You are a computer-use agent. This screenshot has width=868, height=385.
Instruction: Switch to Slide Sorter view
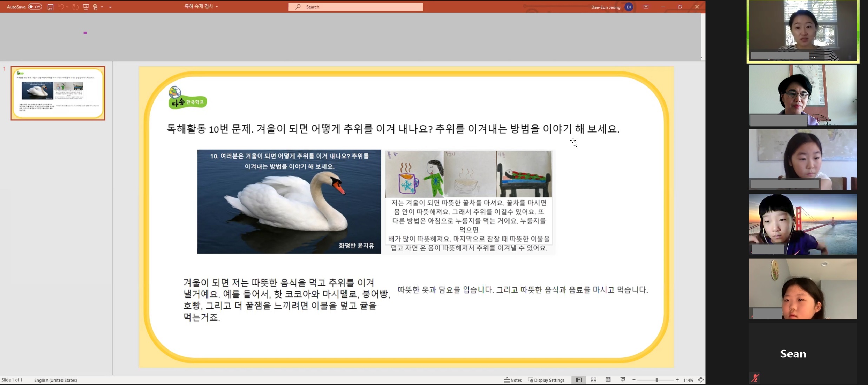click(x=594, y=380)
